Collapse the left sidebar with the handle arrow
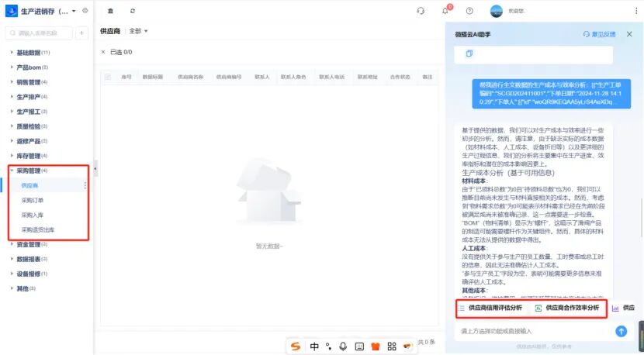The width and height of the screenshot is (644, 355). [x=95, y=169]
